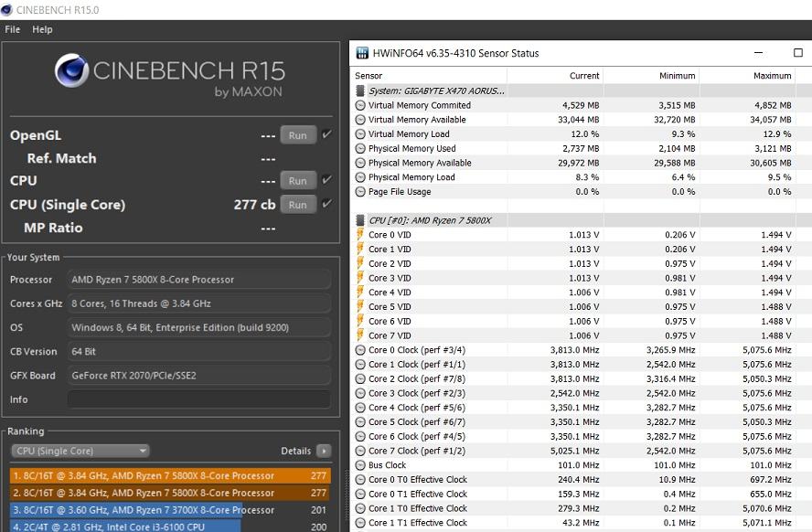Image resolution: width=812 pixels, height=532 pixels.
Task: Select the 'CPU [#0]: AMD Ryzen 7 5800X' header row
Action: point(581,220)
